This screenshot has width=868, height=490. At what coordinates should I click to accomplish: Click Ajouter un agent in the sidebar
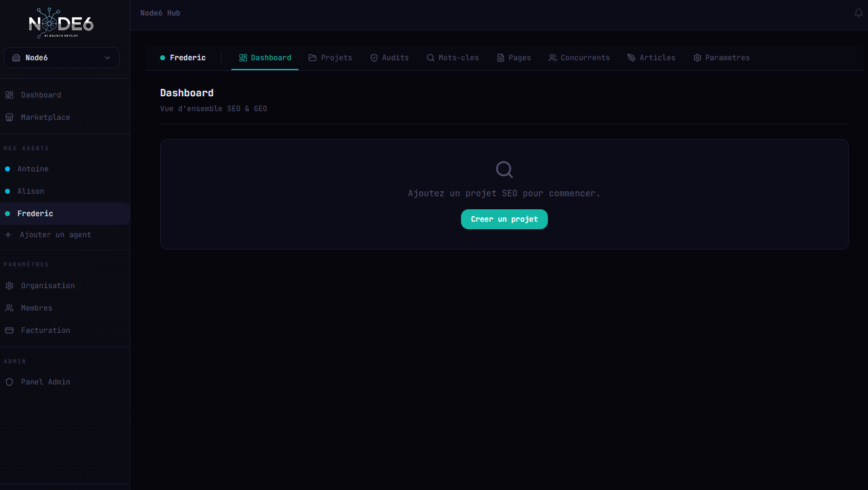coord(55,235)
